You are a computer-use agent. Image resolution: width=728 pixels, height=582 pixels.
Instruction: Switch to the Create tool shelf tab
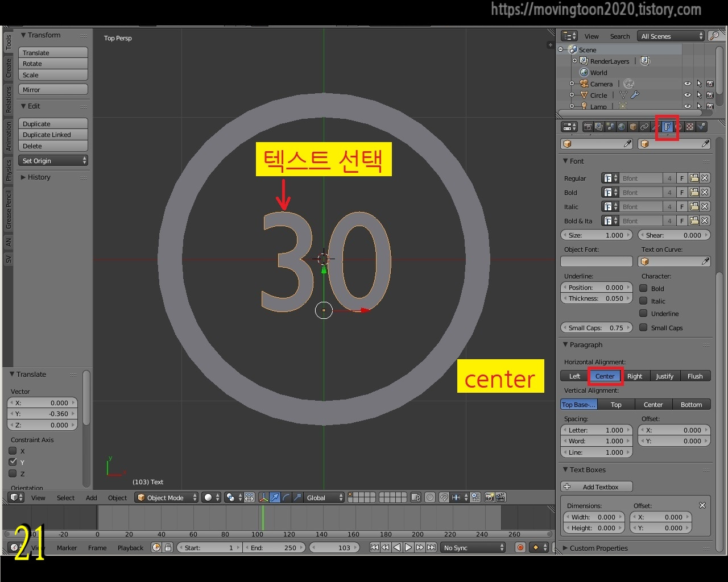(x=8, y=68)
